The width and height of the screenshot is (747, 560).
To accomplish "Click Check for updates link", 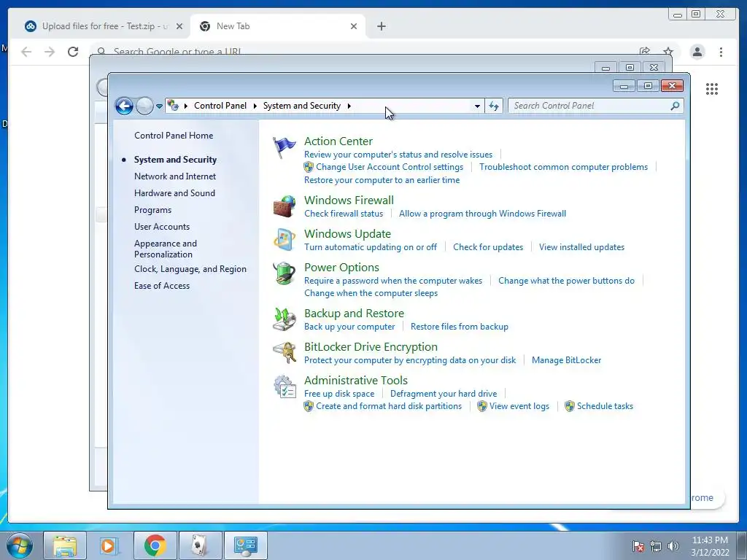I will (488, 247).
